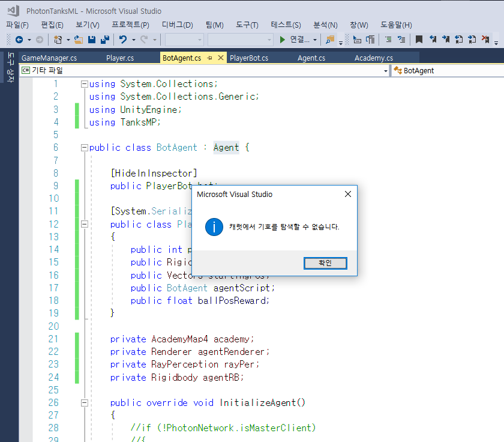Image resolution: width=504 pixels, height=442 pixels.
Task: Collapse the BotAgent class region on line 6
Action: tap(84, 147)
